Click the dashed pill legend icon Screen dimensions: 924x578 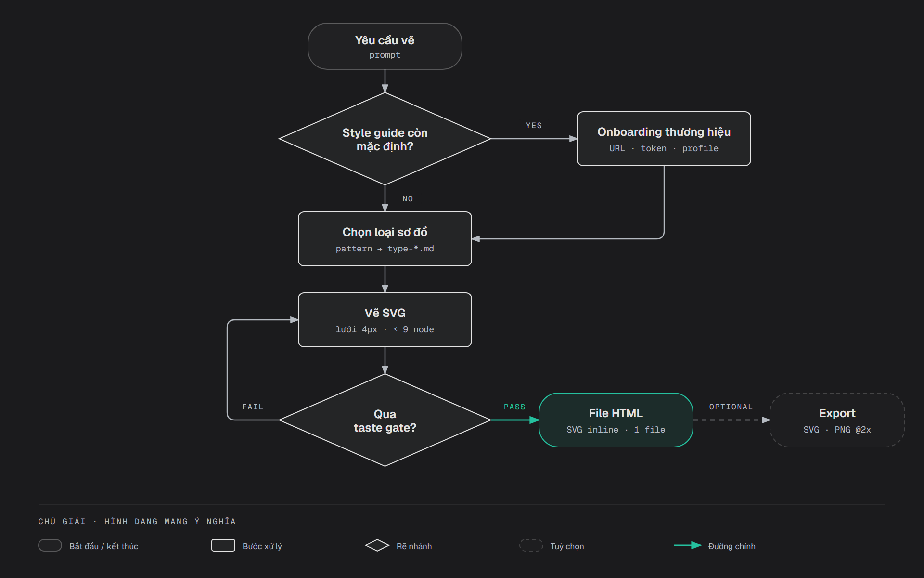tap(531, 545)
